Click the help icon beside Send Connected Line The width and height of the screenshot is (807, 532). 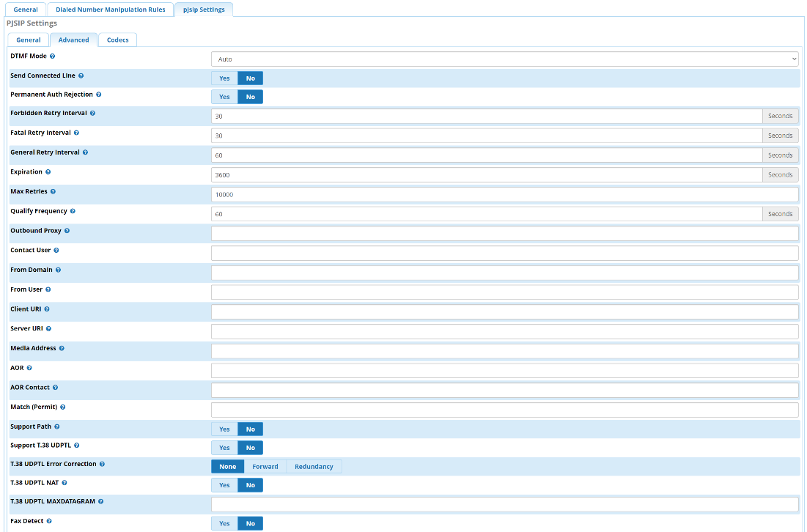click(81, 75)
